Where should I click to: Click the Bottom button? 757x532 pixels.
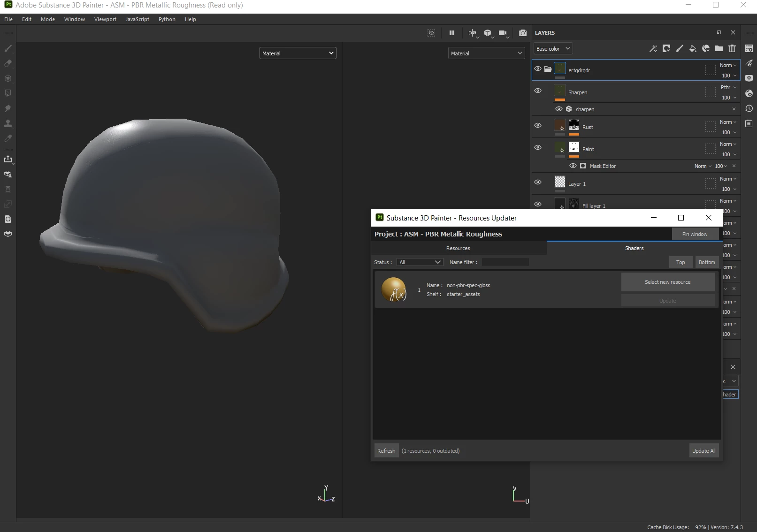(x=707, y=262)
